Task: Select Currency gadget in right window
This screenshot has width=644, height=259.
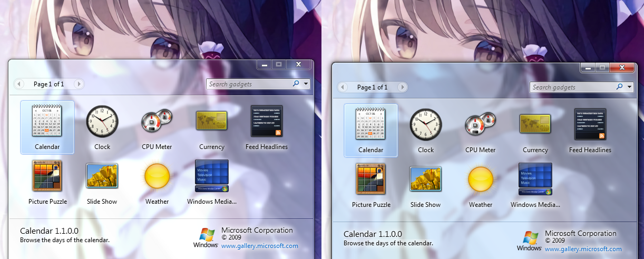Action: [x=535, y=131]
